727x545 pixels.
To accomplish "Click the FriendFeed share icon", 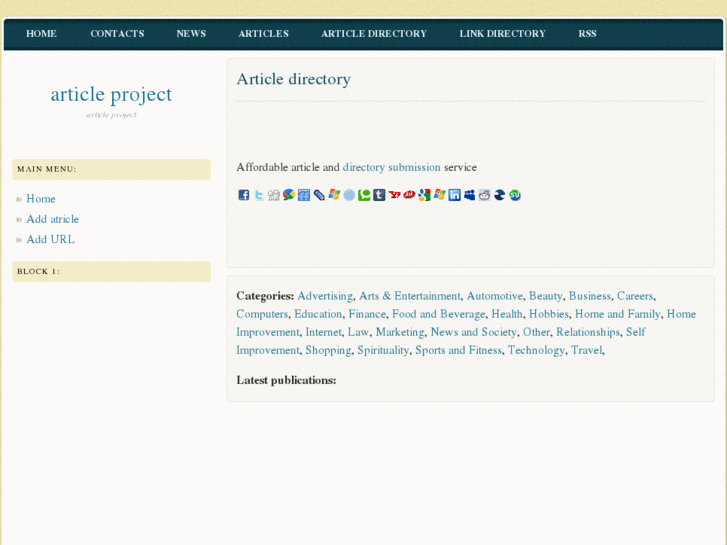I will pos(304,195).
